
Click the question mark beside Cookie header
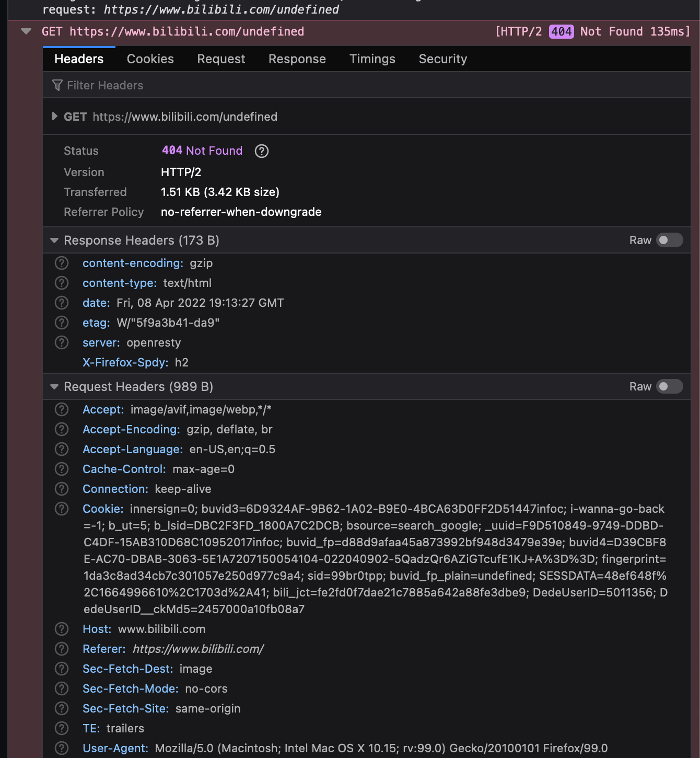tap(61, 508)
